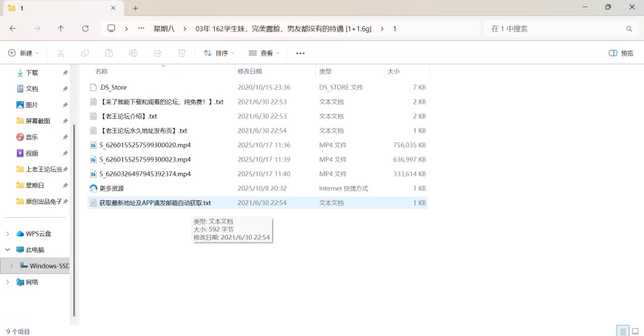The height and width of the screenshot is (336, 644).
Task: Sort by the 修改日期 column header
Action: 253,71
